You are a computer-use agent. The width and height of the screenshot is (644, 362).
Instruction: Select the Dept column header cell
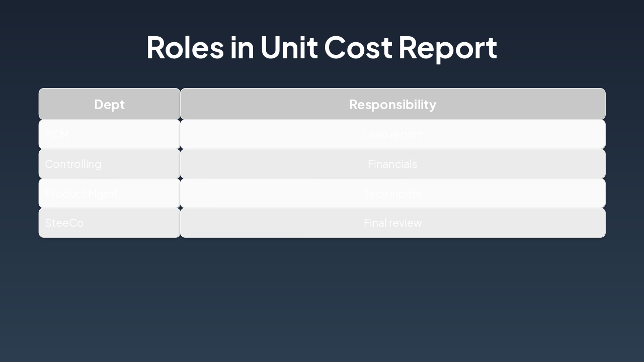[x=109, y=104]
